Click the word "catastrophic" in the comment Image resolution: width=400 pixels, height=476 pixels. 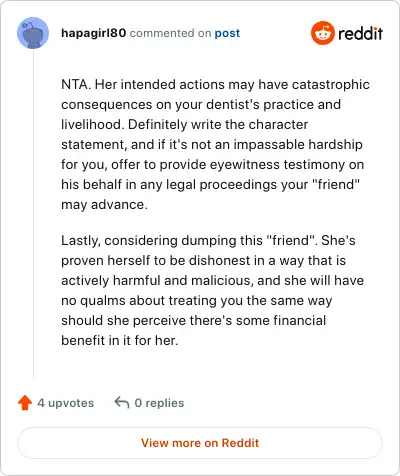[x=331, y=85]
